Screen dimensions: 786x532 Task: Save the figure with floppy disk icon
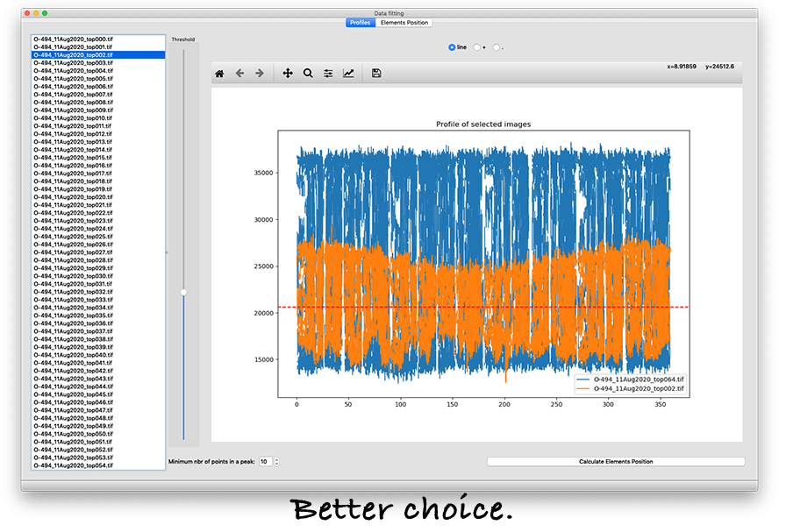coord(376,74)
